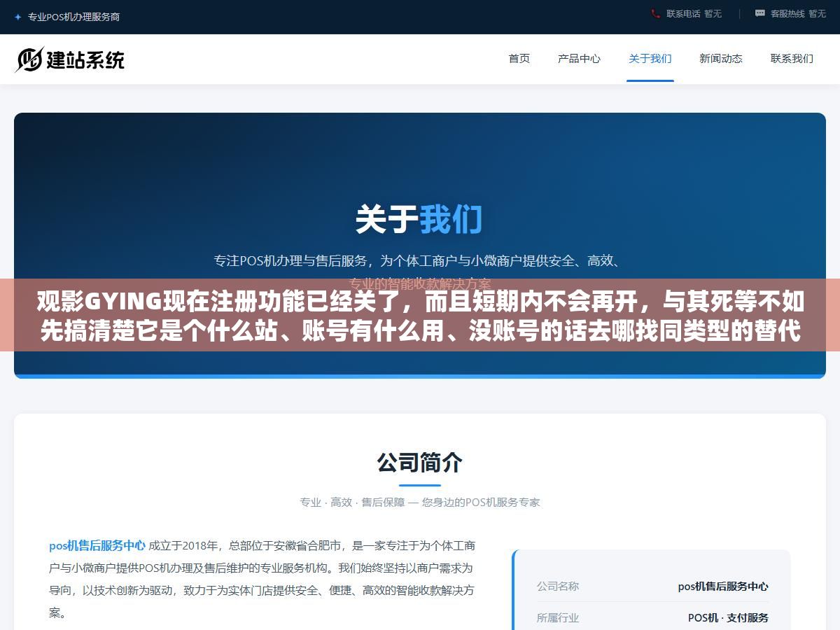Click the 联系电话 暂无 text
The image size is (840, 630).
click(x=694, y=13)
